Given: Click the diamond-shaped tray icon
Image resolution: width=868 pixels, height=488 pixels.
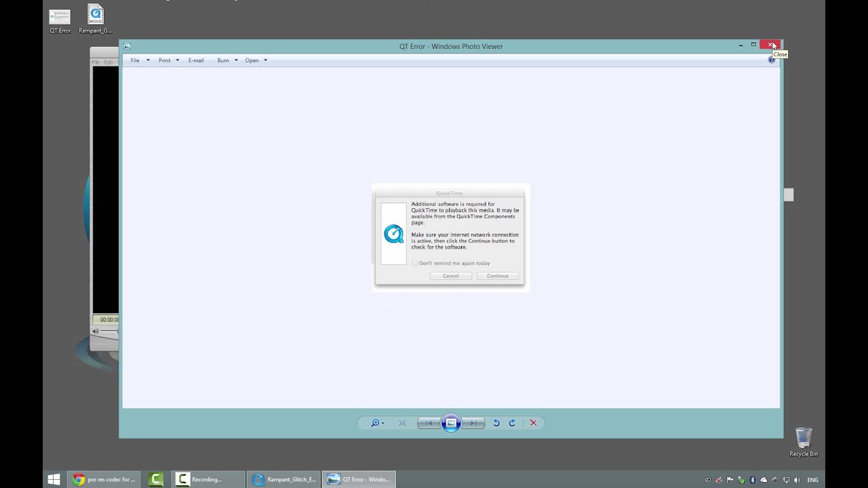Looking at the screenshot, I should point(775,480).
